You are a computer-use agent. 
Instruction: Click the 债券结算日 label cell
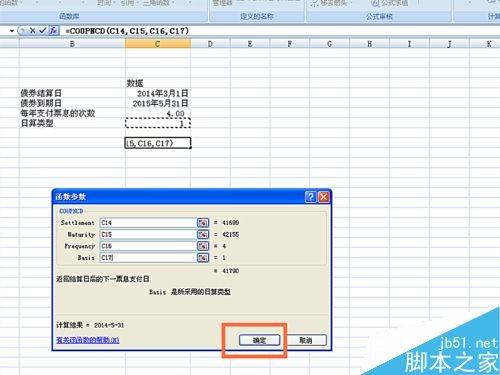[72, 93]
